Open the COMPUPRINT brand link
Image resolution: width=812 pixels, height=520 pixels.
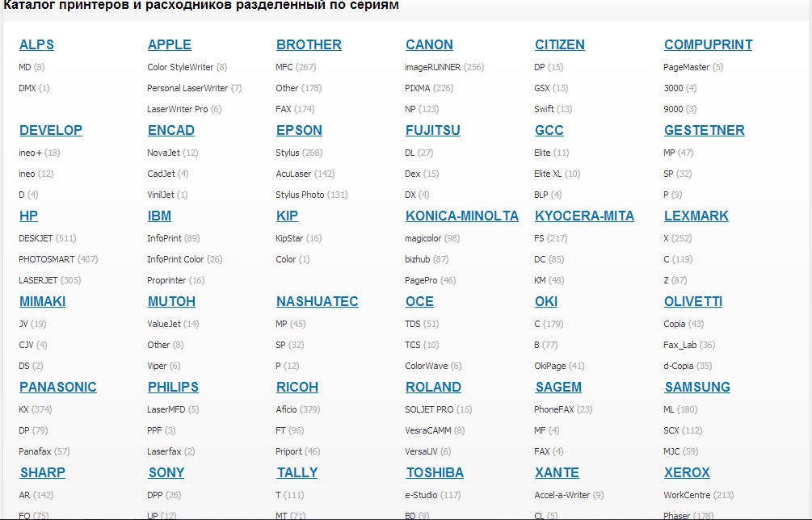(x=709, y=45)
